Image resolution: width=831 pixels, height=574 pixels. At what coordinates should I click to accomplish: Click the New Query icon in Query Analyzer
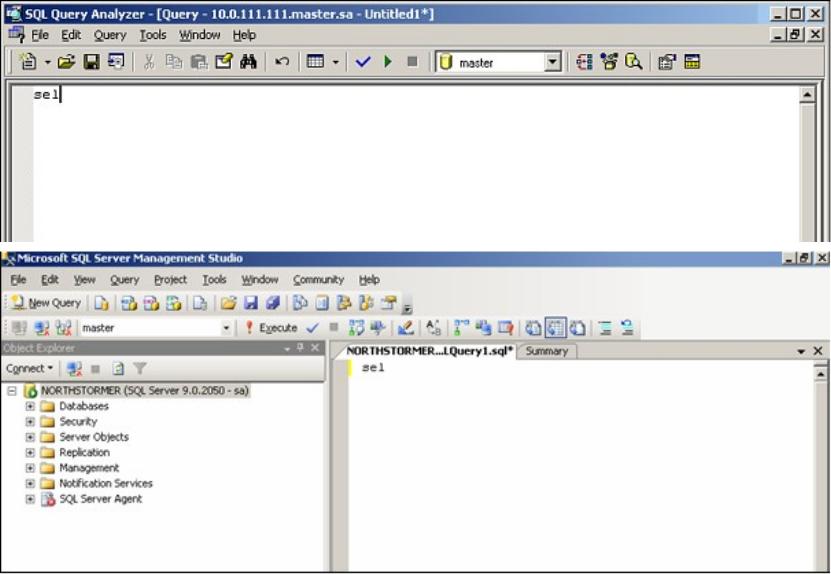28,62
